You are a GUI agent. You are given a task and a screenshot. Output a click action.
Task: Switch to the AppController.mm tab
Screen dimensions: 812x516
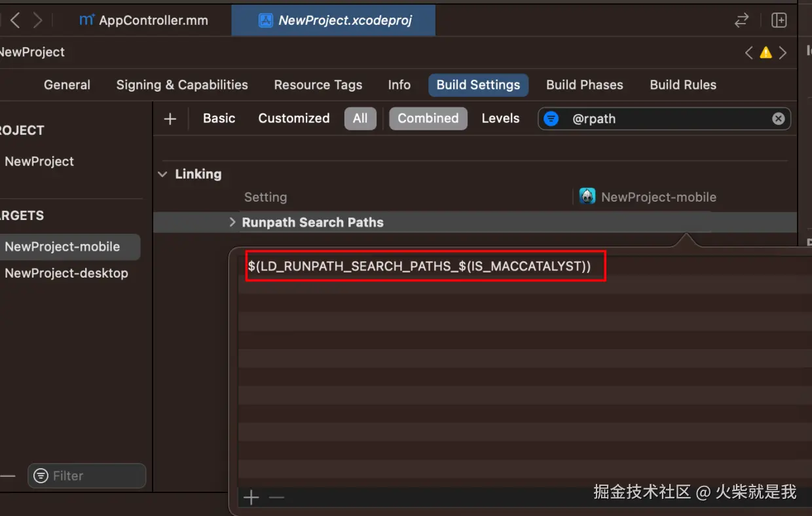click(x=143, y=20)
